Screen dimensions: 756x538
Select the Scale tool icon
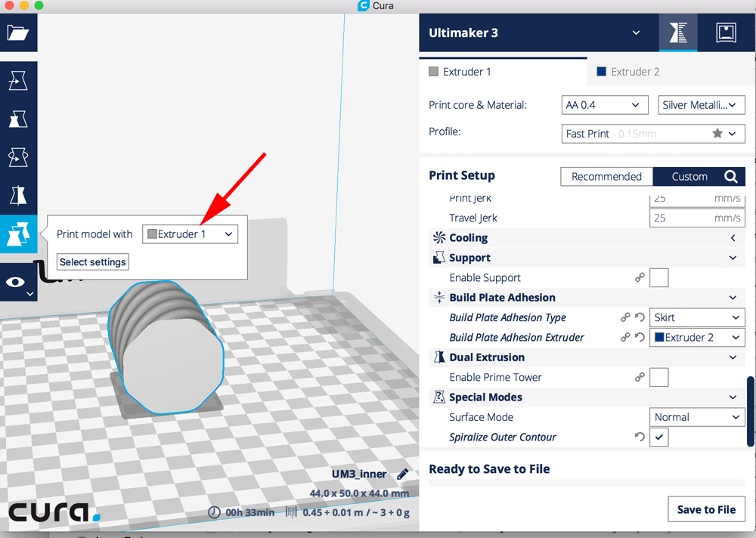[18, 119]
